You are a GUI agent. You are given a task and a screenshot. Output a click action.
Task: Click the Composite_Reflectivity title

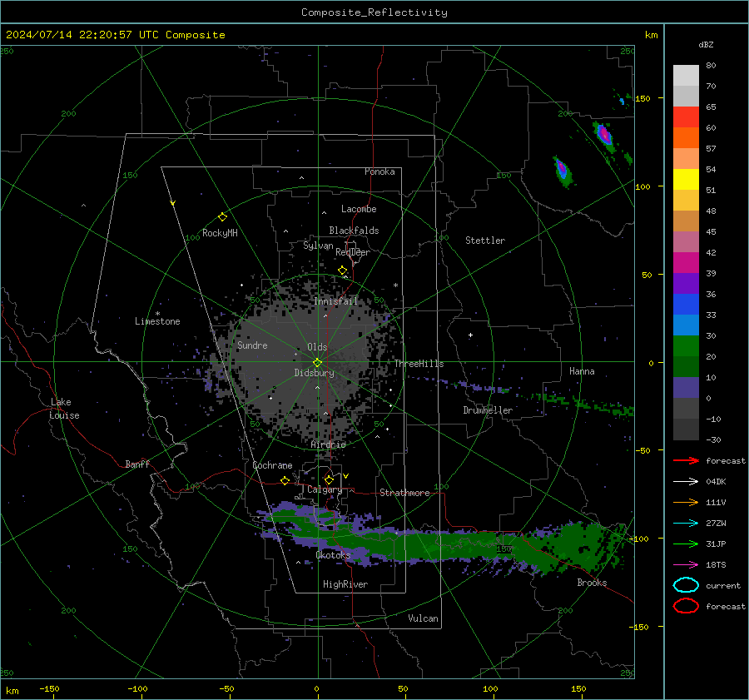(374, 12)
